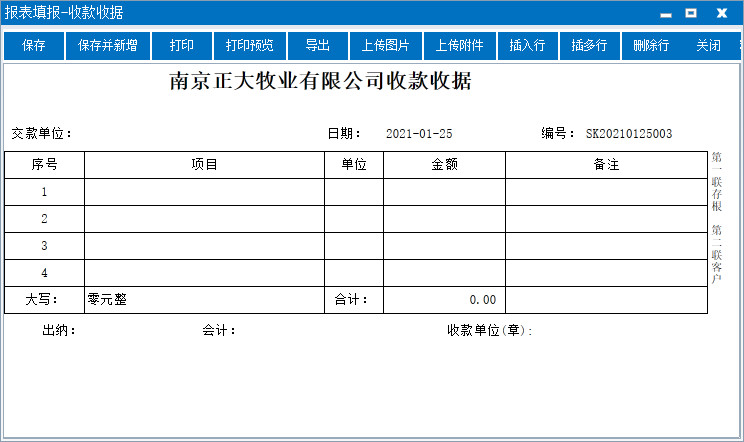Click the date value 2021-01-25
The image size is (744, 442).
coord(419,134)
